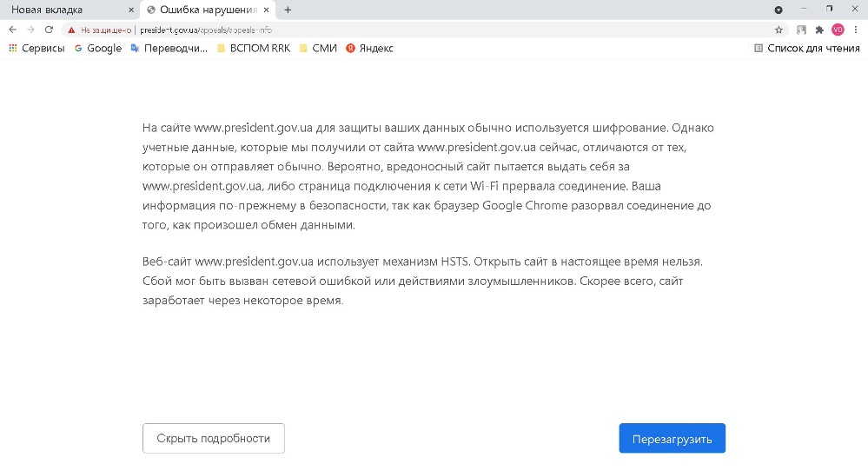Open the extensions puzzle icon
Image resolution: width=868 pixels, height=471 pixels.
(x=819, y=30)
